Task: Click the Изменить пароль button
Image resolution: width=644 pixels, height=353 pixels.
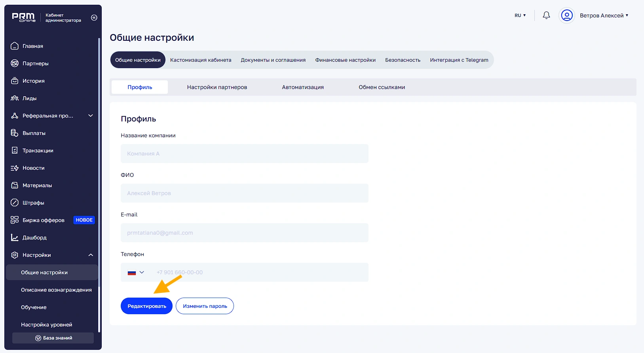Action: point(205,306)
